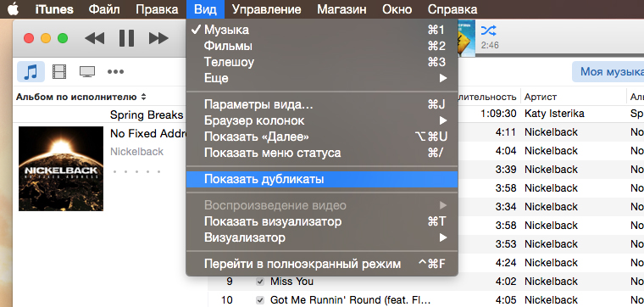
Task: Pause the current song
Action: coord(126,38)
